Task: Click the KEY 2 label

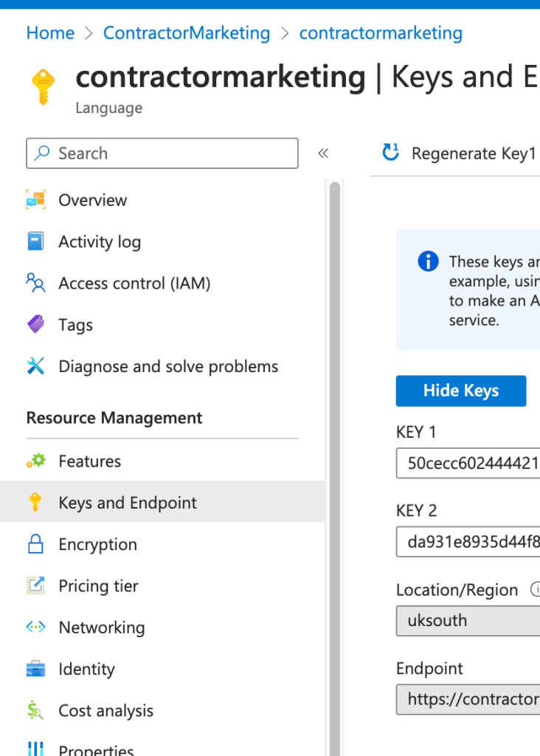Action: pyautogui.click(x=416, y=511)
